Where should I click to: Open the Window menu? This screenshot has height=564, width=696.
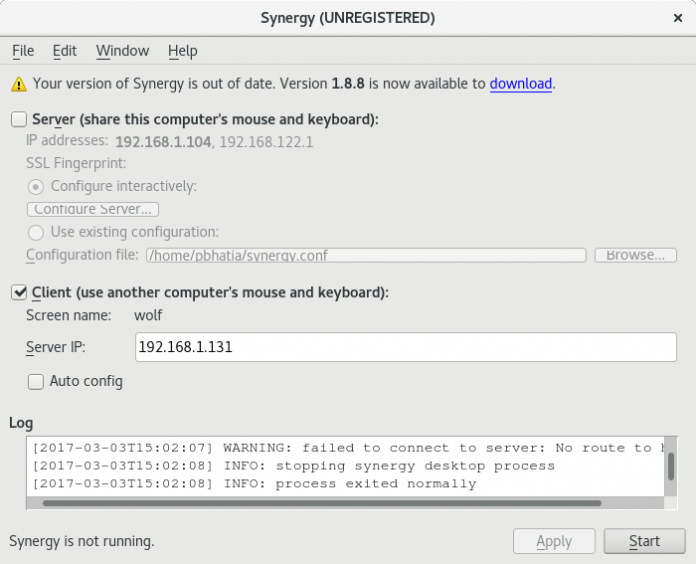coord(123,51)
